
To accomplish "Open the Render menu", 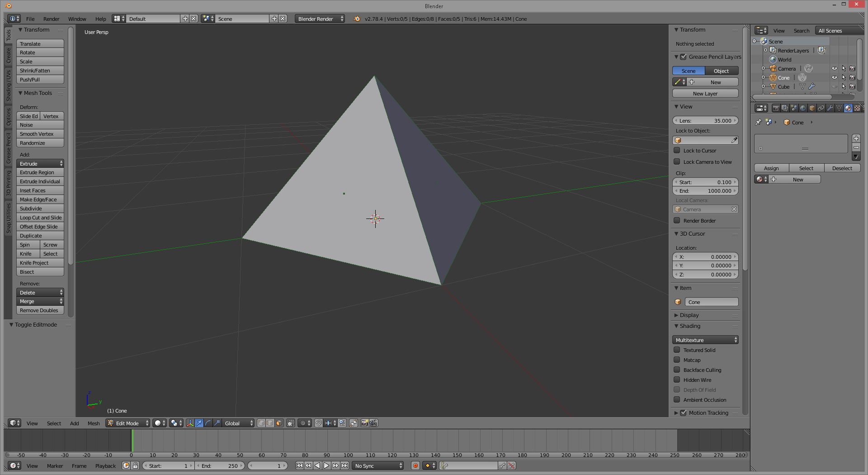I will (51, 19).
